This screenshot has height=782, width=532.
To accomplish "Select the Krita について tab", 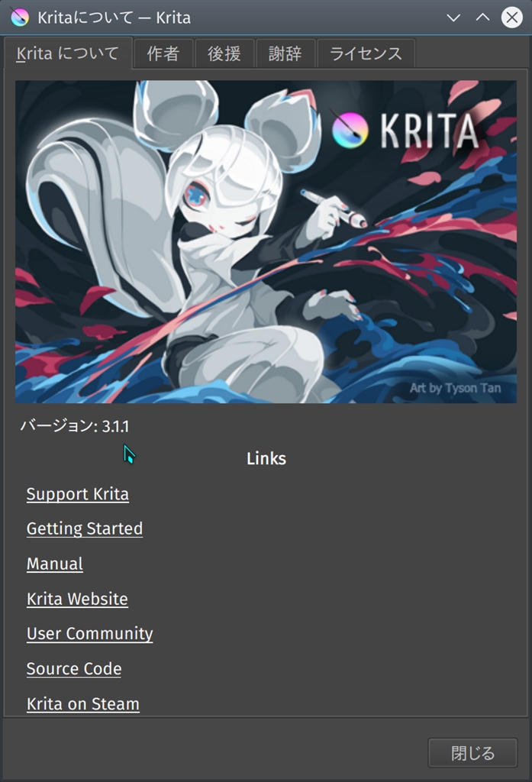I will point(68,53).
